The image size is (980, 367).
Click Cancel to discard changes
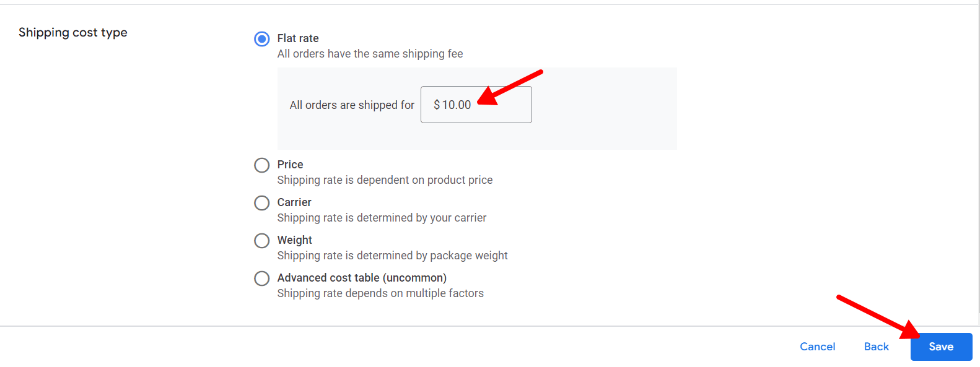817,347
